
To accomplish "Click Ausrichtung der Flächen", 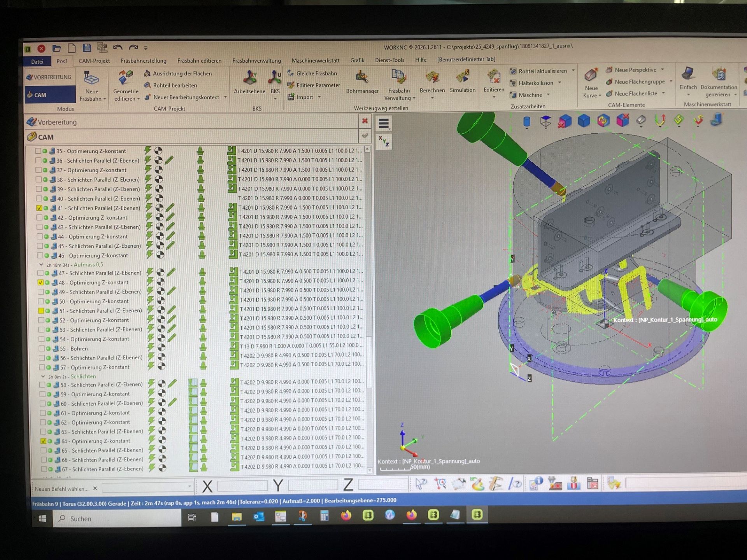I will 178,73.
